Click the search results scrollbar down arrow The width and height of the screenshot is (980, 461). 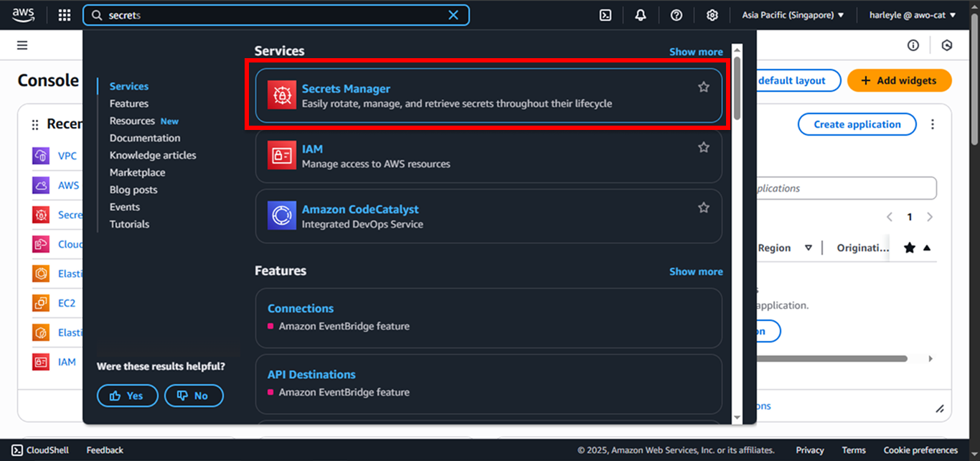tap(737, 418)
